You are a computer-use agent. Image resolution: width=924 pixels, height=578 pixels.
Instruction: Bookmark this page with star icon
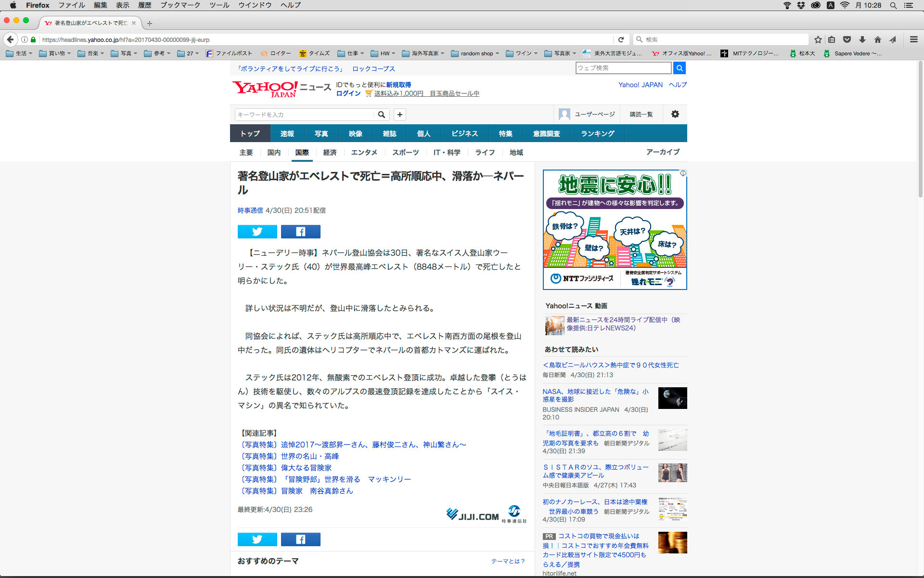[818, 39]
